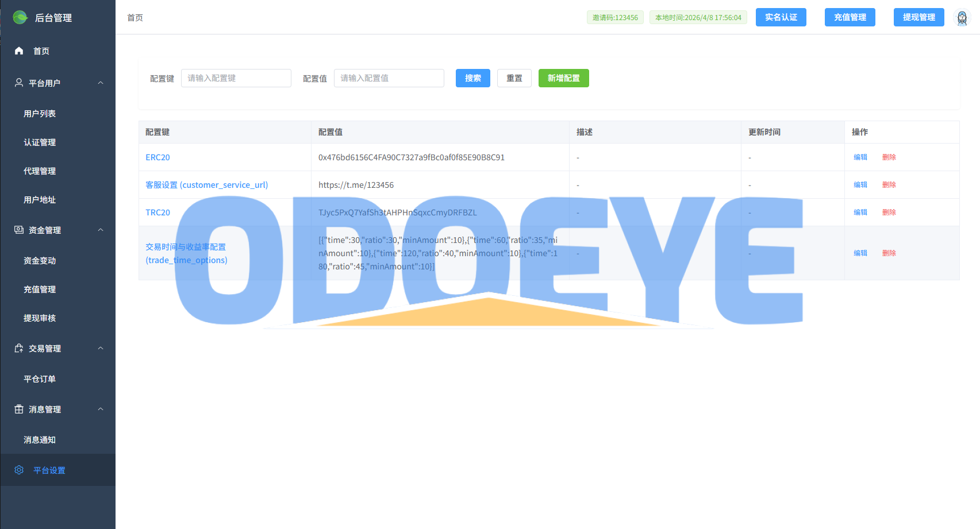Click the TRC20 config key
The width and height of the screenshot is (980, 529).
[157, 213]
